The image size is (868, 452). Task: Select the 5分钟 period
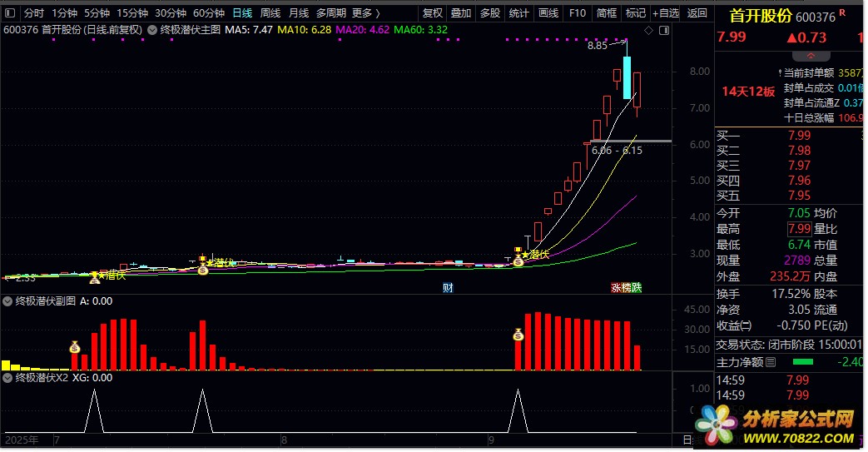tap(97, 12)
